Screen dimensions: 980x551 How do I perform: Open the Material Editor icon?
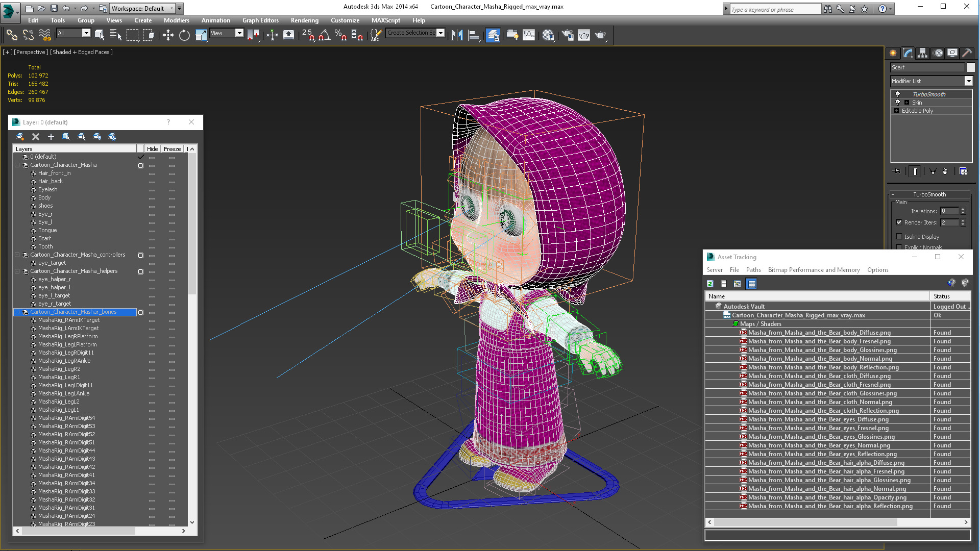click(548, 35)
